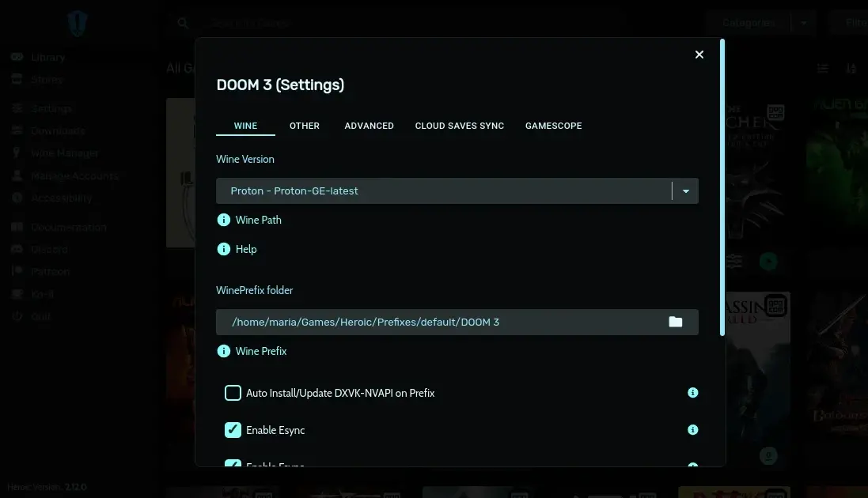Open the OTHER settings tab
The width and height of the screenshot is (868, 498).
click(305, 126)
